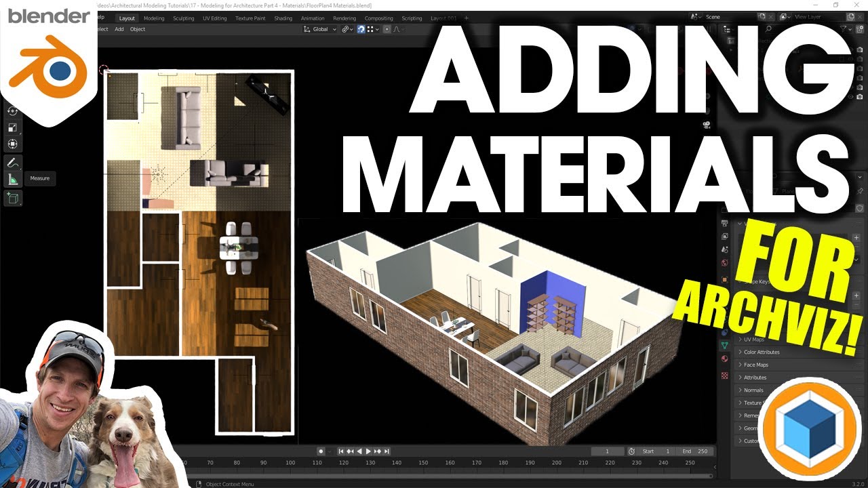The image size is (868, 488).
Task: Open the Object Data green triangle tab
Action: tap(725, 346)
